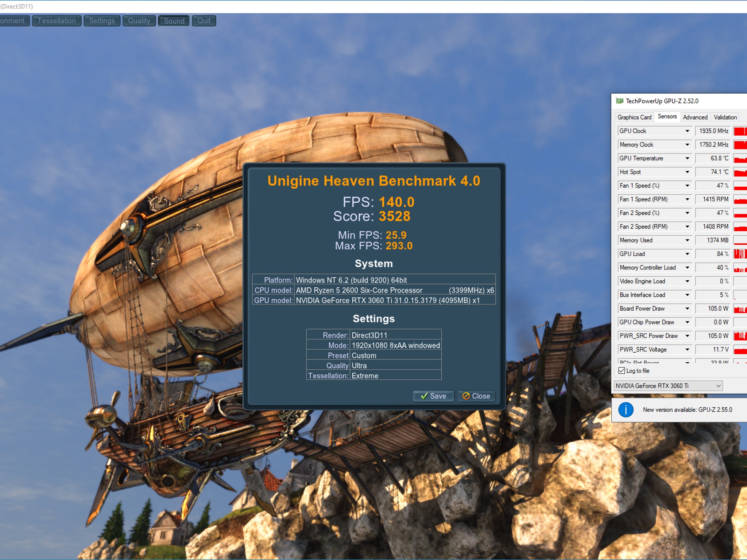This screenshot has height=560, width=747.
Task: Open the Quality menu in Heaven toolbar
Action: (139, 21)
